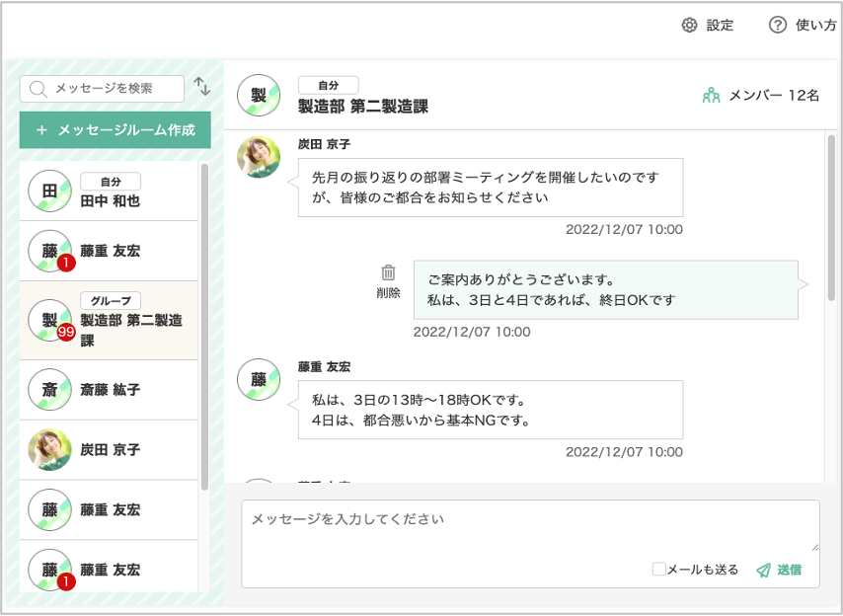Click the members icon showing 12名

(x=711, y=96)
